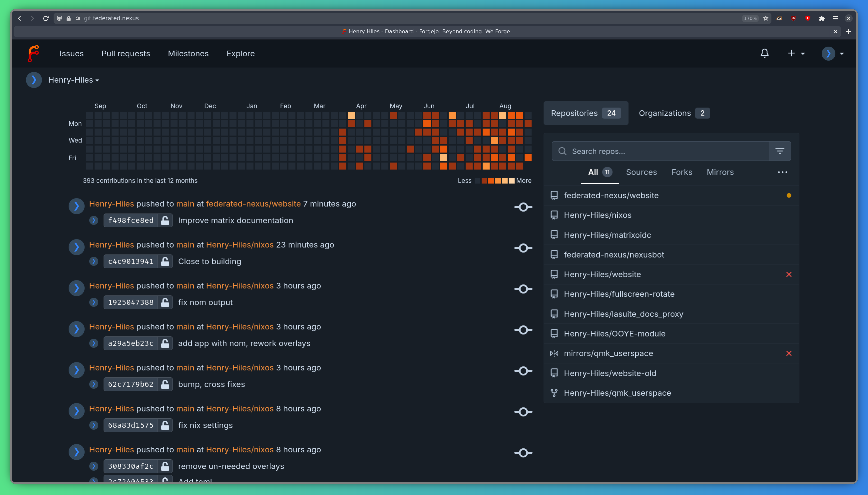Remove Henry-Hiles/website using the red X
Viewport: 868px width, 495px height.
[x=789, y=274]
